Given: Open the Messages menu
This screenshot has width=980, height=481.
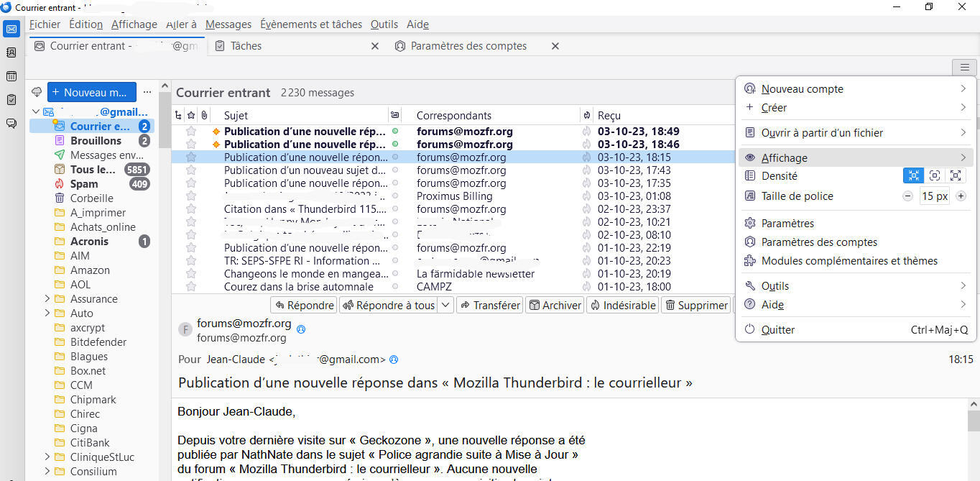Looking at the screenshot, I should (x=228, y=24).
